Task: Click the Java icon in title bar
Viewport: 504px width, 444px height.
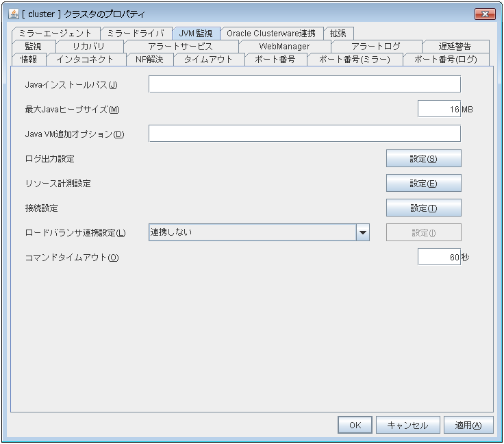Action: pos(13,14)
